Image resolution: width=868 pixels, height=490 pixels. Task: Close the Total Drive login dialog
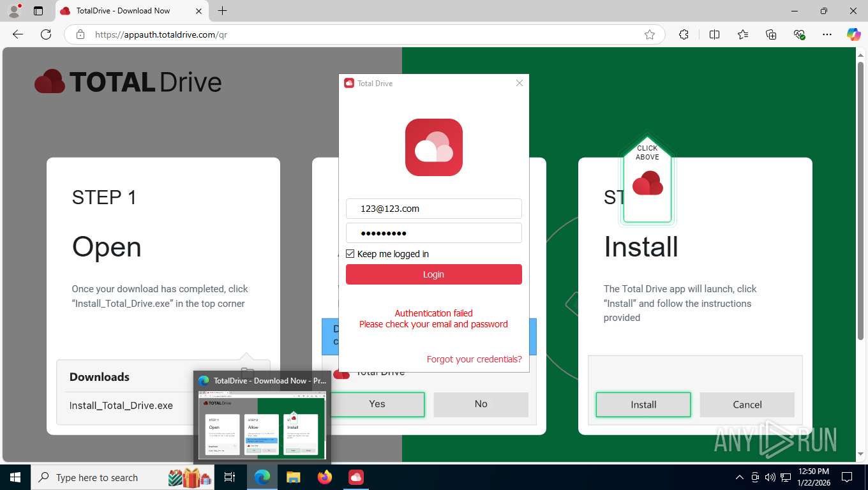click(x=520, y=83)
